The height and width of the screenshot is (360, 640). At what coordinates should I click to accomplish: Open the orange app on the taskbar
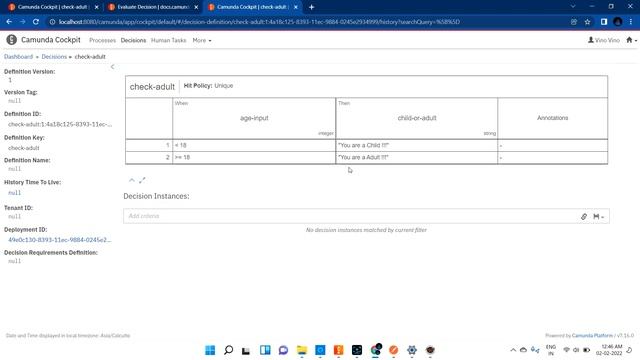338,350
